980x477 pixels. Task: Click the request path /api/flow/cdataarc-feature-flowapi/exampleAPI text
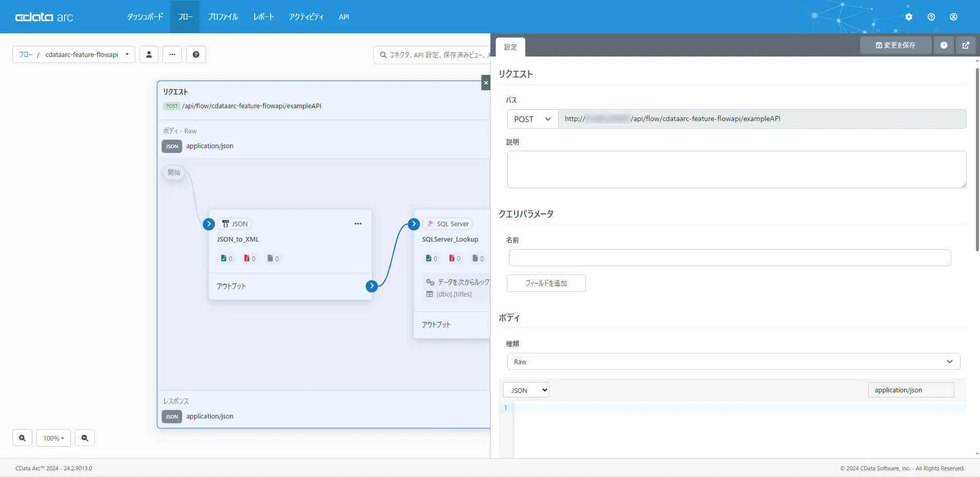[252, 106]
